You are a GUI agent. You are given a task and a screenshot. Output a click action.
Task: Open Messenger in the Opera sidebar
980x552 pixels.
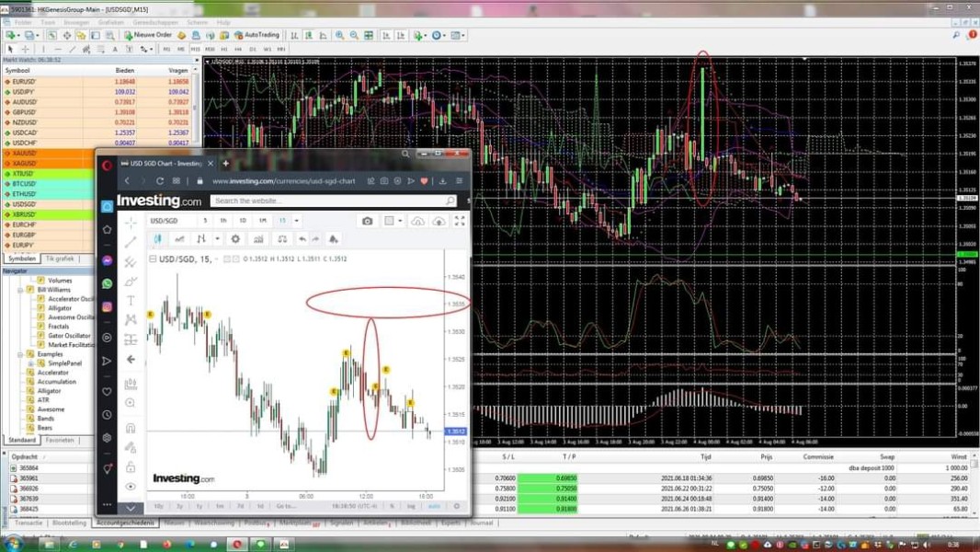click(108, 260)
